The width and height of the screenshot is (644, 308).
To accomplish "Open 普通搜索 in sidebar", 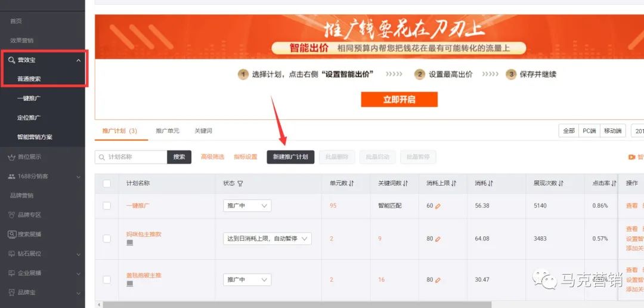I will (29, 79).
